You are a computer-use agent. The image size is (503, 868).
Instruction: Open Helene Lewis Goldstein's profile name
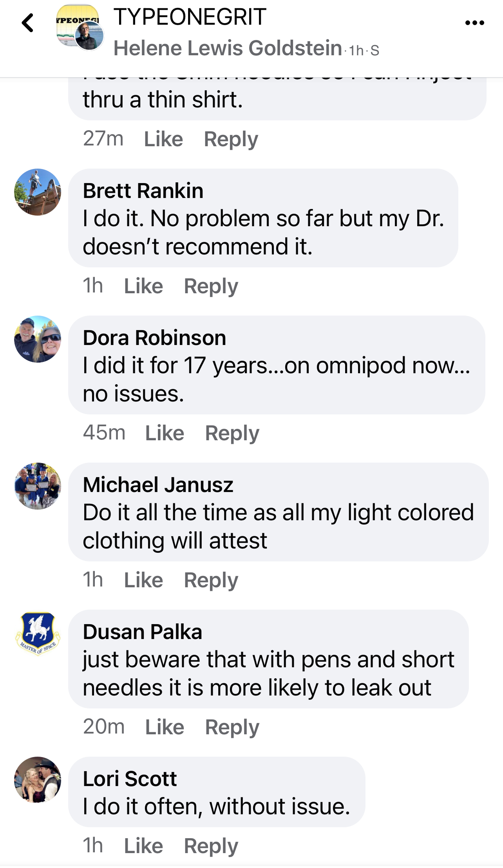[x=228, y=48]
